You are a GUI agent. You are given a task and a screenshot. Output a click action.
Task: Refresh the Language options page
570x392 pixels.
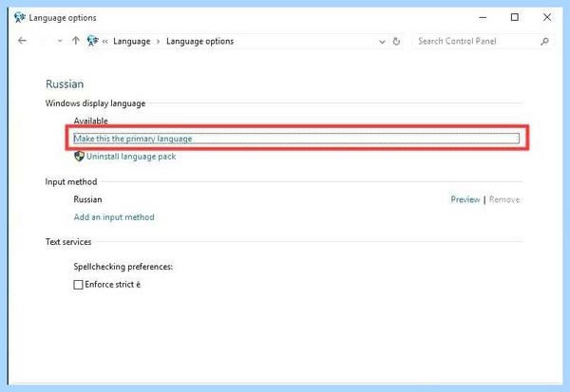396,42
